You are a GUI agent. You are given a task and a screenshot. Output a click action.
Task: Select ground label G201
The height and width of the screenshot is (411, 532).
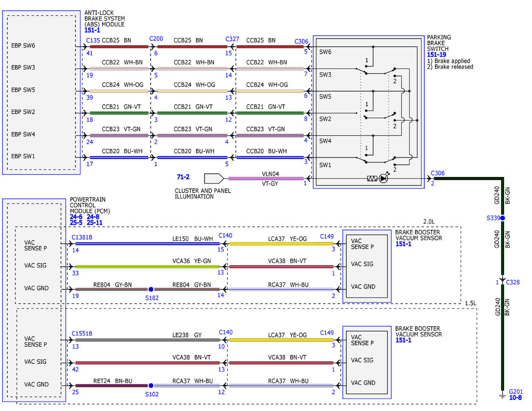click(516, 391)
